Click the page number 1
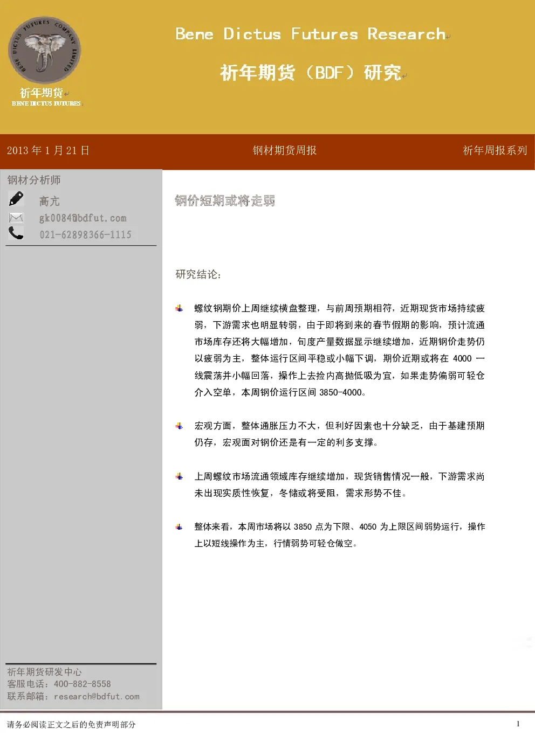The image size is (535, 756). tap(518, 724)
